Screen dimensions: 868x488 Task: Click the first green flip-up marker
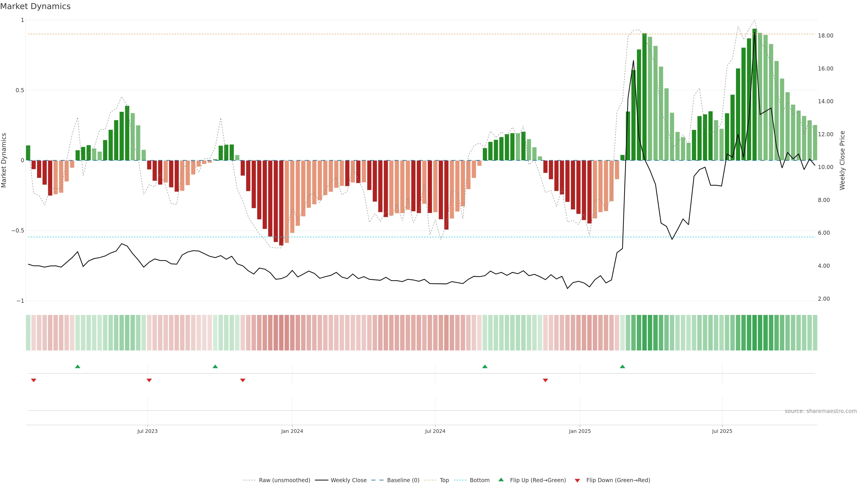(78, 366)
